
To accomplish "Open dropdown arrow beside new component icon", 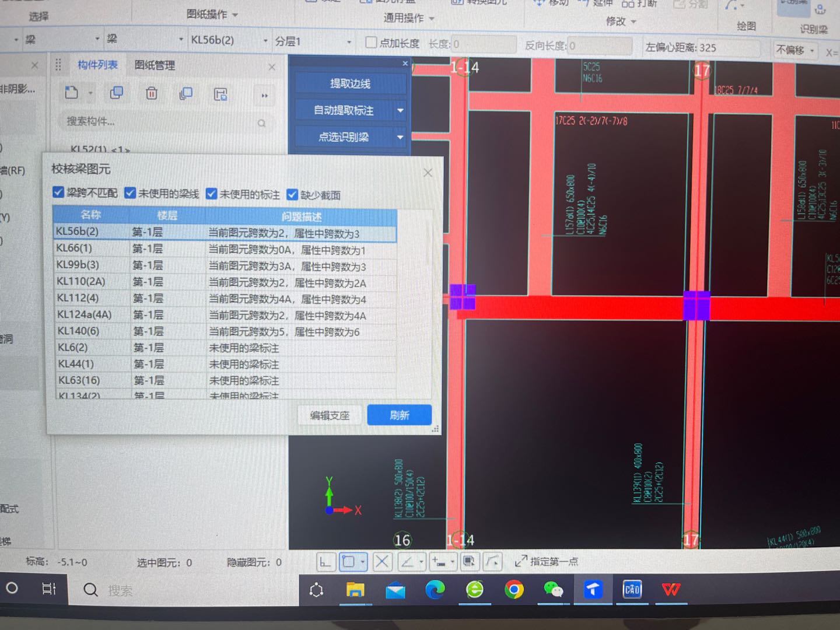I will tap(90, 93).
